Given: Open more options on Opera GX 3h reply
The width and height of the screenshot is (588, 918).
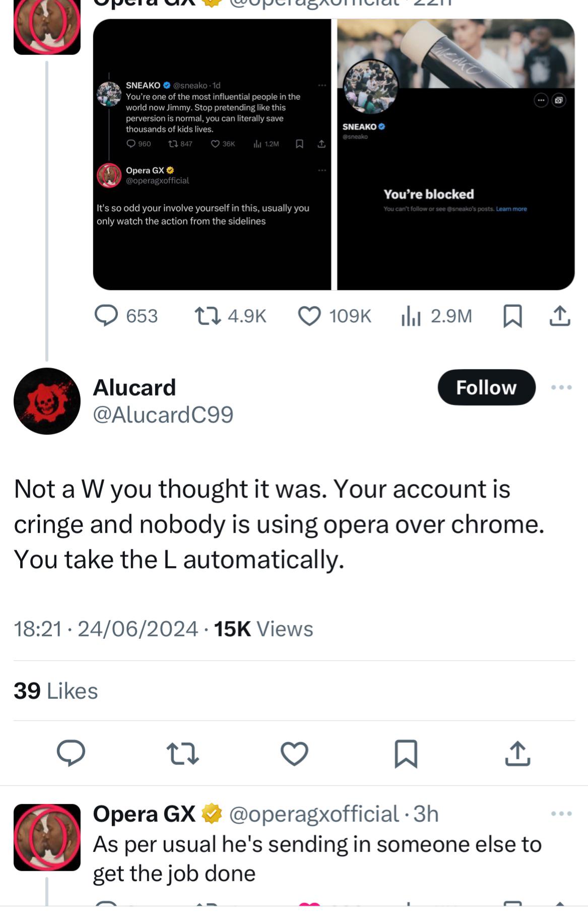Looking at the screenshot, I should click(x=561, y=814).
